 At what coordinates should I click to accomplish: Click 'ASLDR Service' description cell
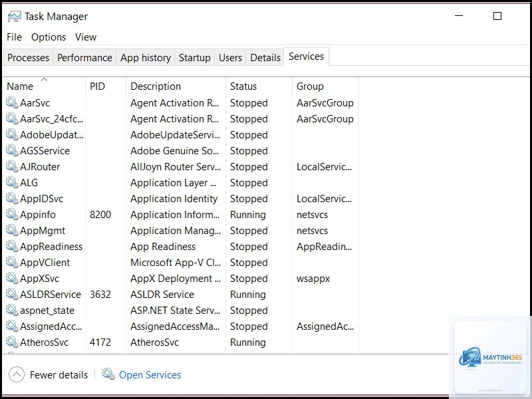[162, 294]
